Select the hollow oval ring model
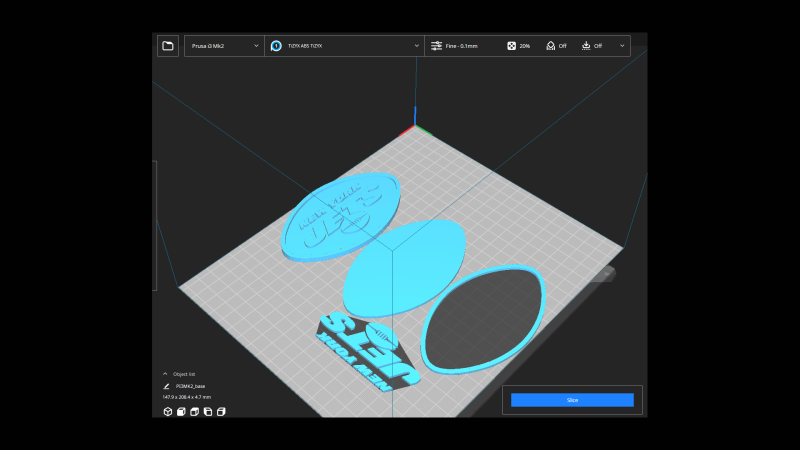The height and width of the screenshot is (450, 800). coord(482,318)
